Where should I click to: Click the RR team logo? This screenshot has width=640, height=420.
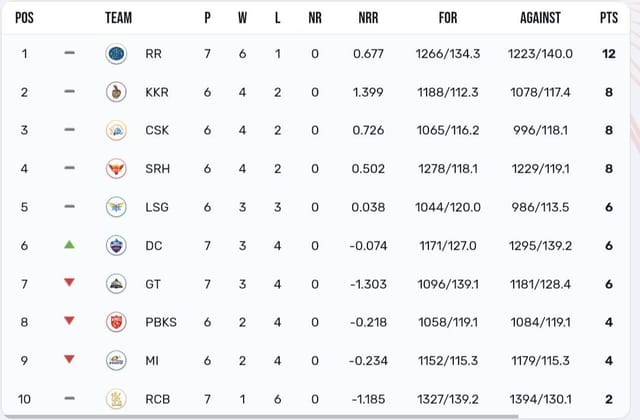(116, 54)
